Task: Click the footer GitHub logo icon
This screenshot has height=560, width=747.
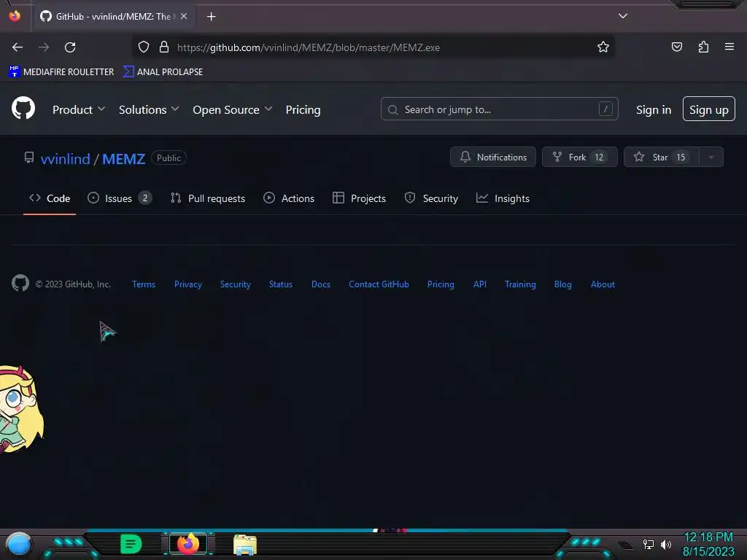Action: point(20,284)
